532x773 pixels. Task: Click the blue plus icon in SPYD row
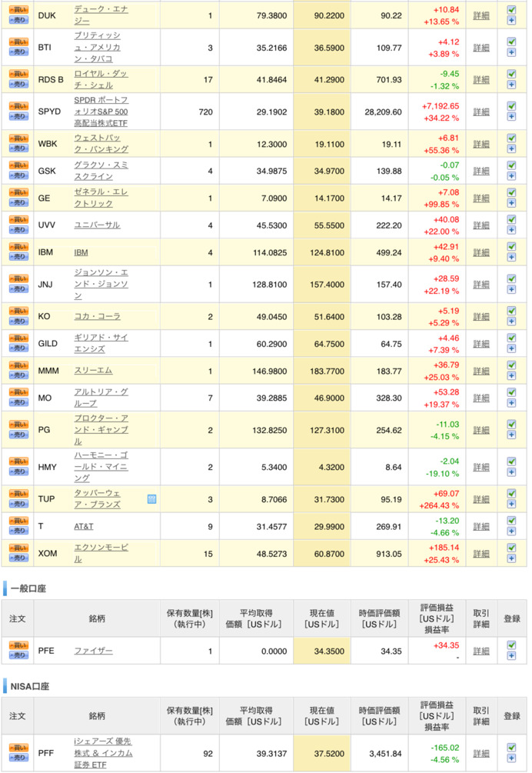pyautogui.click(x=511, y=117)
